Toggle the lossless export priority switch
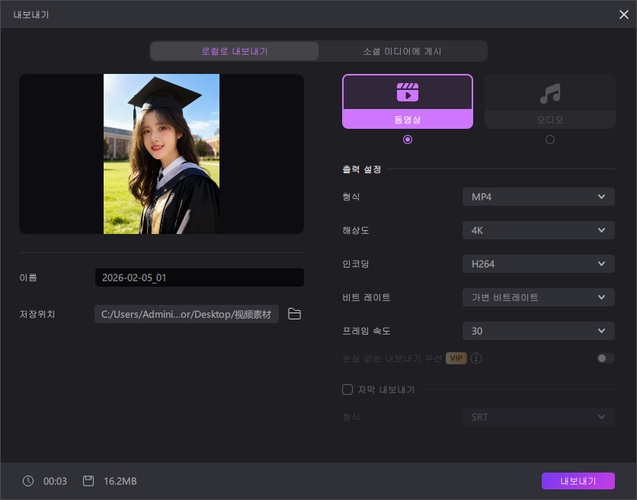Image resolution: width=637 pixels, height=500 pixels. (x=605, y=358)
